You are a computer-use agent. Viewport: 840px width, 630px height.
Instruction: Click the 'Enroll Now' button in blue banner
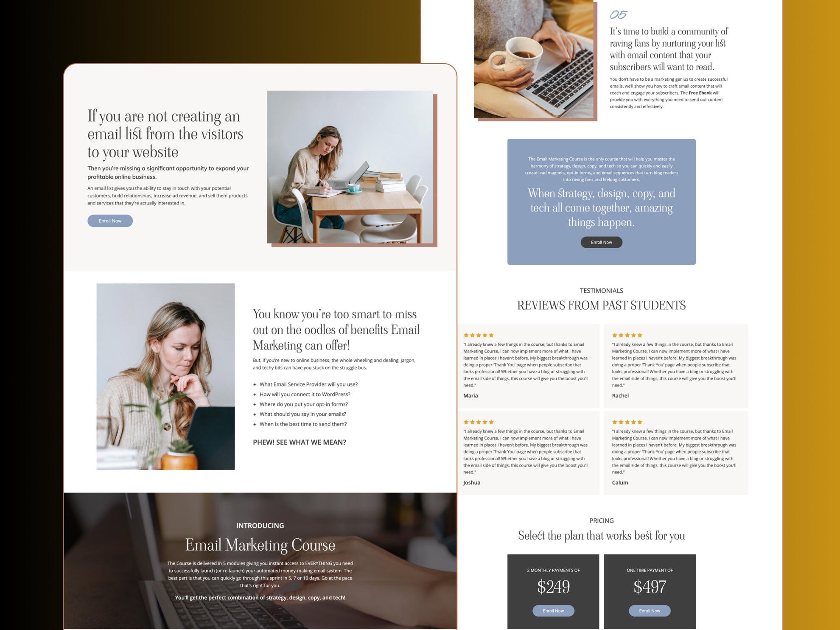coord(601,241)
